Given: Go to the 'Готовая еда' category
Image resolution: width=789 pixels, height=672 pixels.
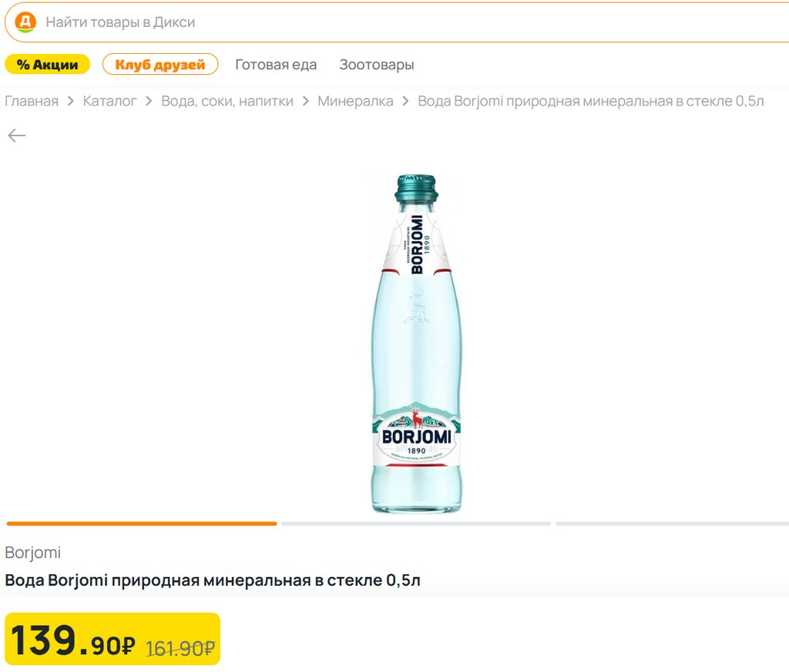Looking at the screenshot, I should click(x=276, y=65).
